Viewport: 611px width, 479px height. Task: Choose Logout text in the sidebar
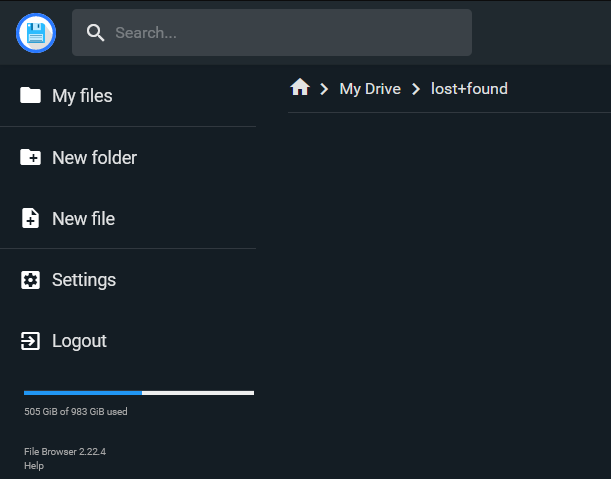pyautogui.click(x=79, y=341)
